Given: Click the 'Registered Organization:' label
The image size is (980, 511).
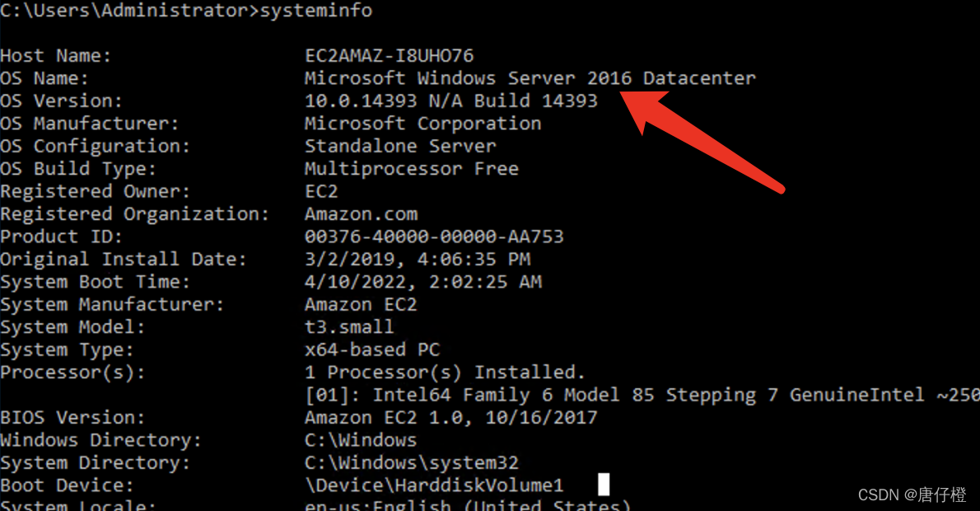Looking at the screenshot, I should point(134,214).
